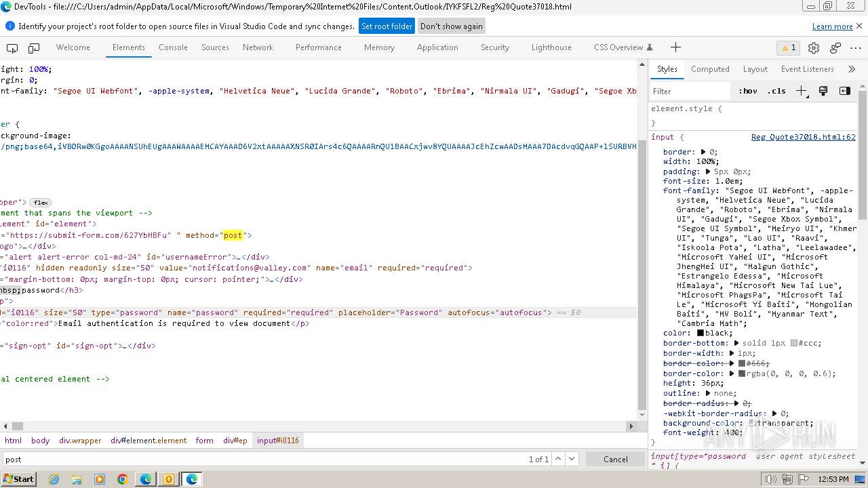Viewport: 868px width, 488px height.
Task: Click the styles Filter input field
Action: pyautogui.click(x=690, y=91)
